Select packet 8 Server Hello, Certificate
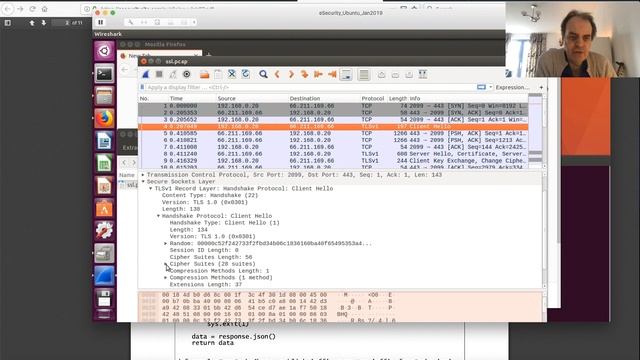640x360 pixels. [x=333, y=154]
